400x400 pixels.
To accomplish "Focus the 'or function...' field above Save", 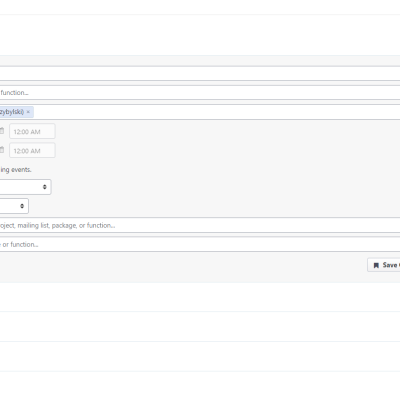I will click(x=200, y=244).
